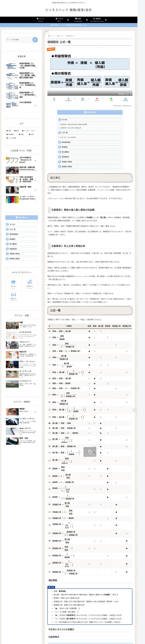Share the article on X
Viewport: 145px width, 644px height.
pyautogui.click(x=54, y=99)
